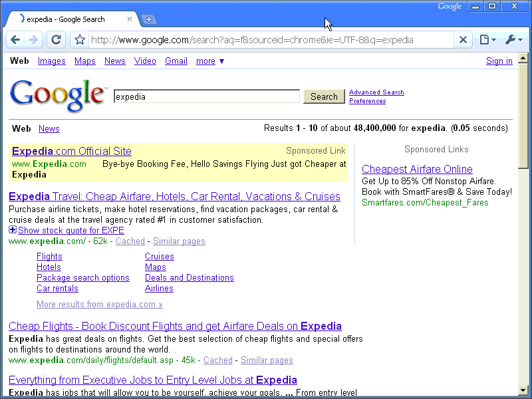Open Cached link for flights/default.asp result
Screen dimensions: 532x399
pyautogui.click(x=218, y=360)
